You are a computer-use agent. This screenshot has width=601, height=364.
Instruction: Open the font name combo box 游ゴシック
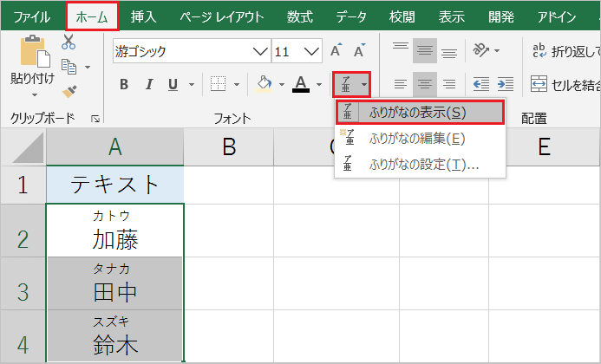pyautogui.click(x=192, y=51)
